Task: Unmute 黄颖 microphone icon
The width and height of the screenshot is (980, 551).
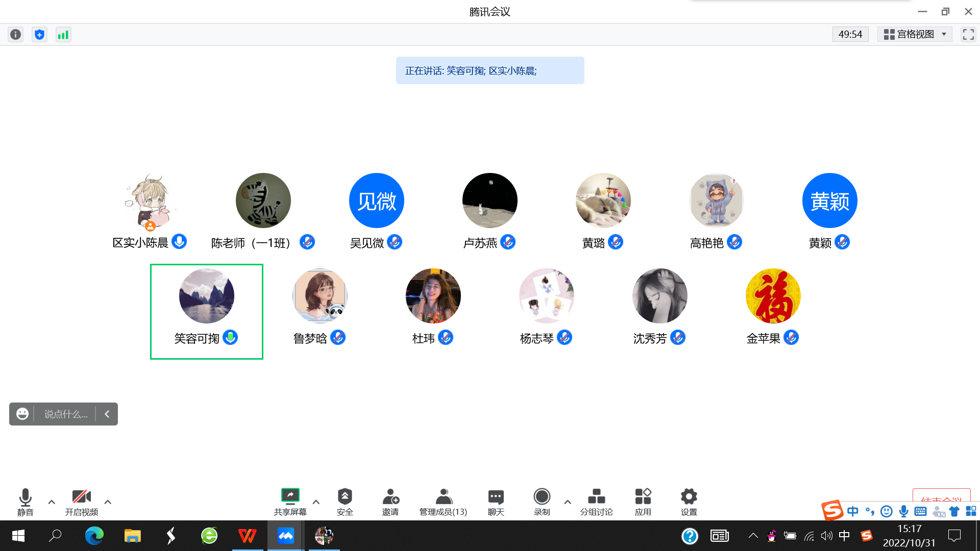Action: (842, 242)
